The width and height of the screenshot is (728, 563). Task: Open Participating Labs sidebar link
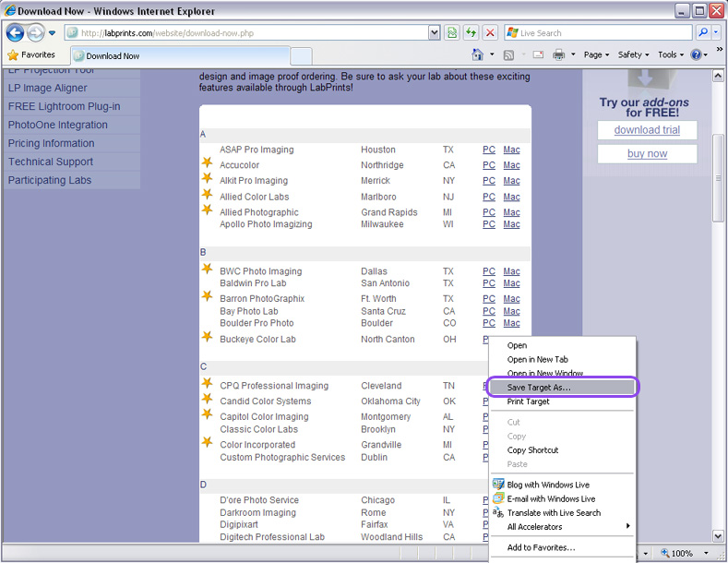50,180
